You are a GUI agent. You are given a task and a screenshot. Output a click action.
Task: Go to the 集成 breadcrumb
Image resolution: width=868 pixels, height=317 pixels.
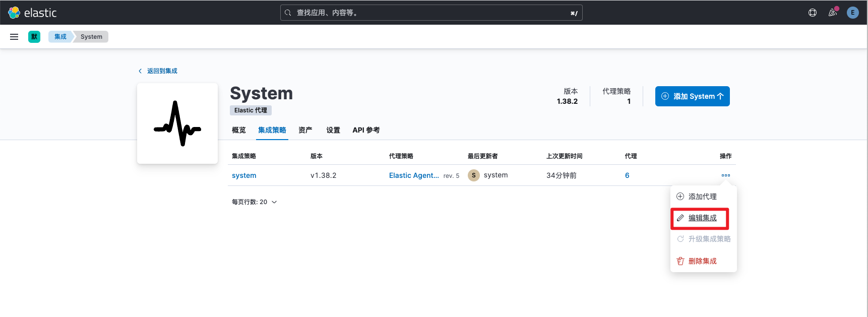tap(60, 37)
